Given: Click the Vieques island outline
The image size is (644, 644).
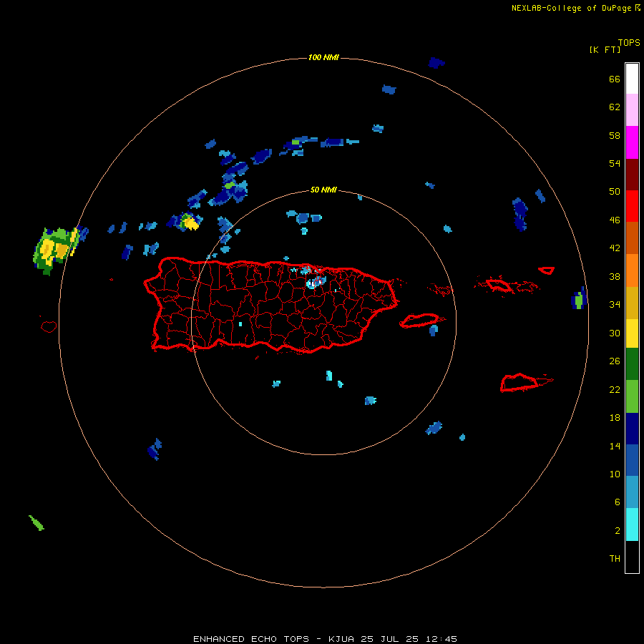Looking at the screenshot, I should [420, 321].
